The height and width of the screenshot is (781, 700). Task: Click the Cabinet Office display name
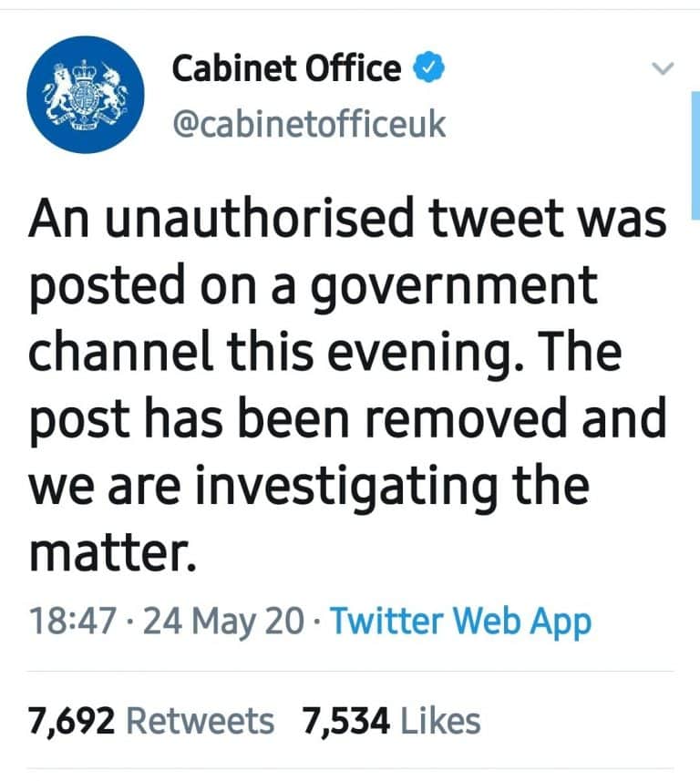point(285,67)
